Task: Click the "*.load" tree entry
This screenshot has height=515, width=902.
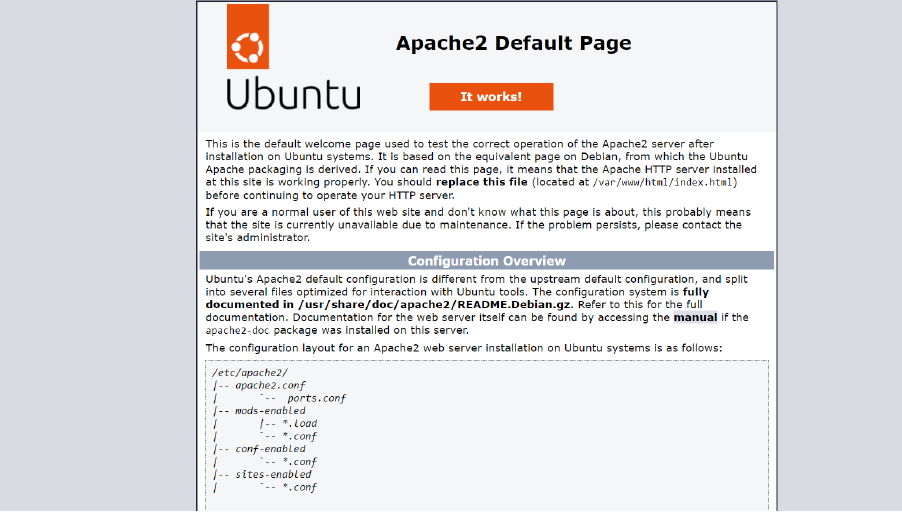Action: click(300, 424)
